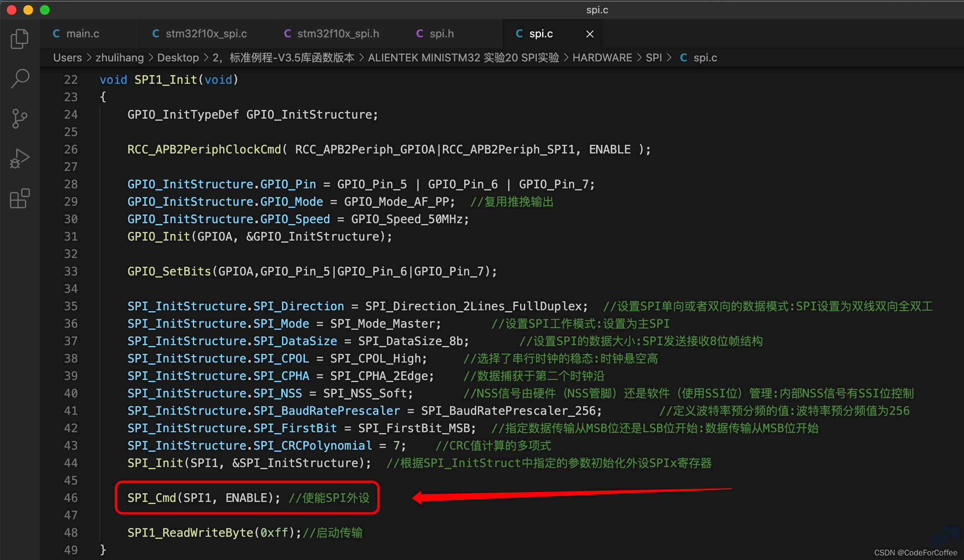Click the file icon on spi.h tab
The width and height of the screenshot is (964, 560).
[420, 34]
